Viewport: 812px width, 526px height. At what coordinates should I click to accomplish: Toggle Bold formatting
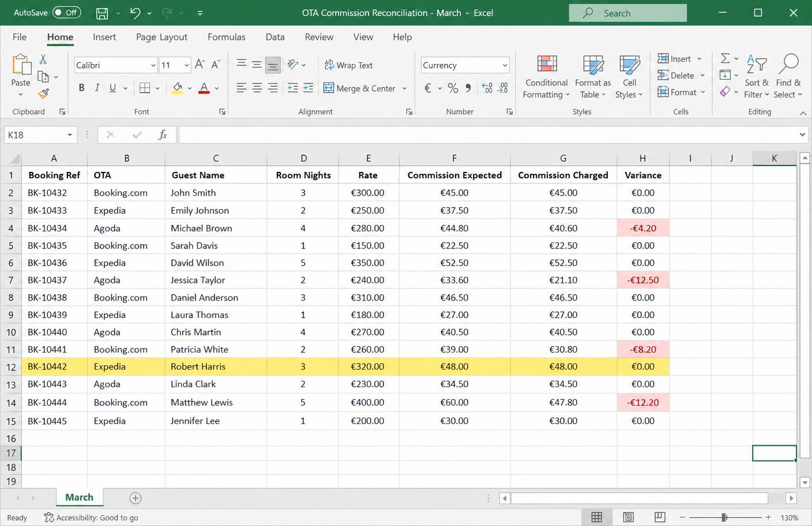tap(81, 88)
